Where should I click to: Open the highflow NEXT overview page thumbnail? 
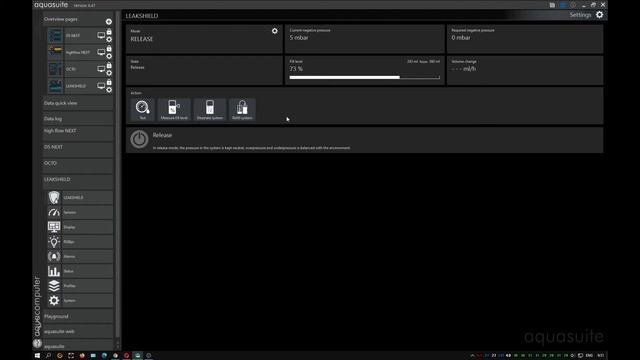[55, 52]
